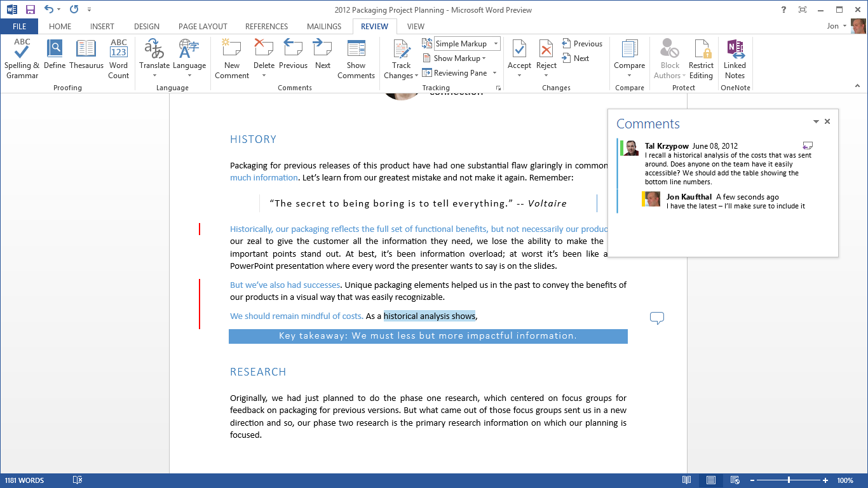Accept the current change
The height and width of the screenshot is (488, 868).
click(x=519, y=57)
